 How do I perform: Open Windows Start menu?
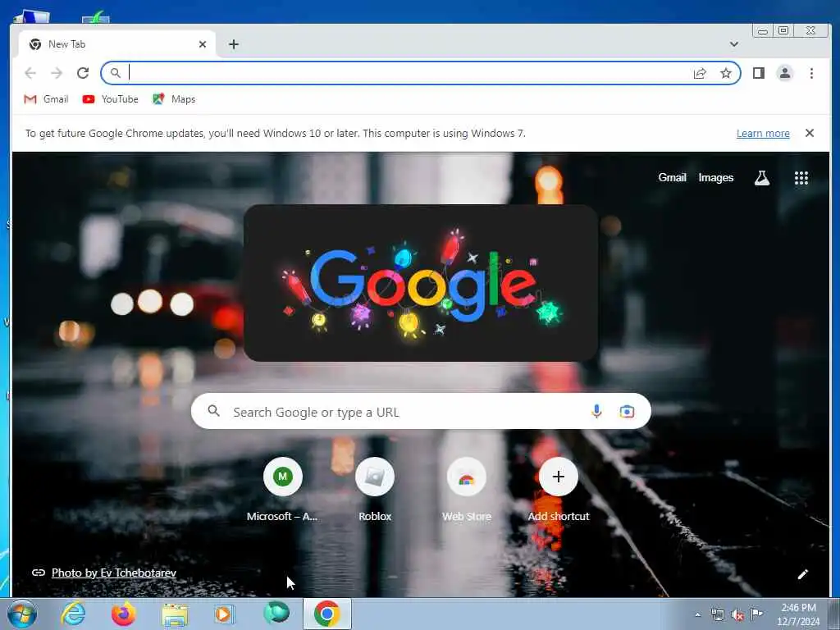click(x=21, y=614)
